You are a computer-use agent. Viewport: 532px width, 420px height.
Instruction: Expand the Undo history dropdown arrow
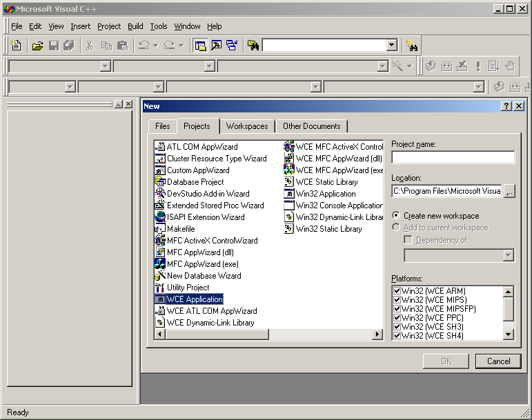(x=156, y=46)
